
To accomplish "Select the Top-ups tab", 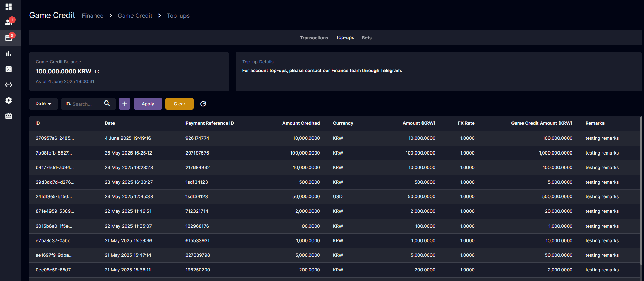I will click(345, 37).
